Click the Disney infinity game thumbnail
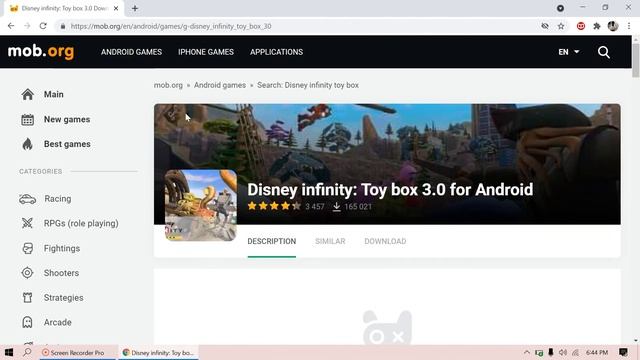The width and height of the screenshot is (640, 360). [x=201, y=205]
